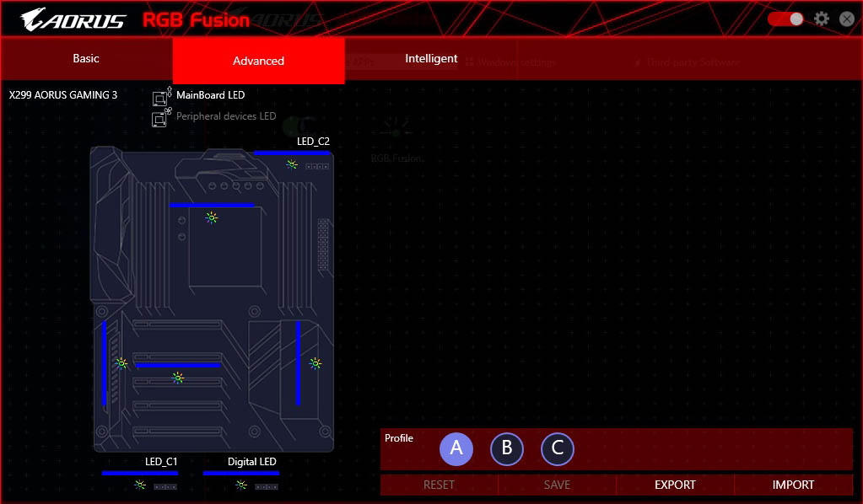Click the Peripheral devices LED icon
The width and height of the screenshot is (863, 504).
tap(161, 117)
